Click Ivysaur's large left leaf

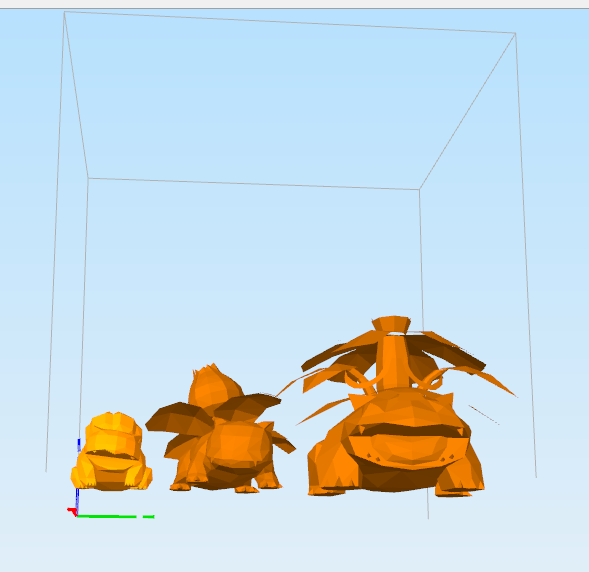[178, 419]
